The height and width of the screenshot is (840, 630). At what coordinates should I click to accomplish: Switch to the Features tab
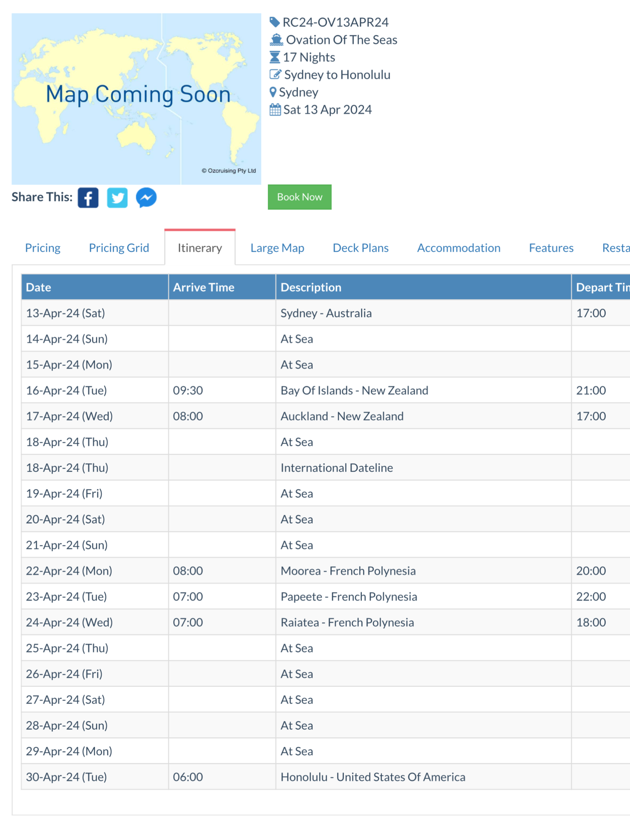coord(551,248)
